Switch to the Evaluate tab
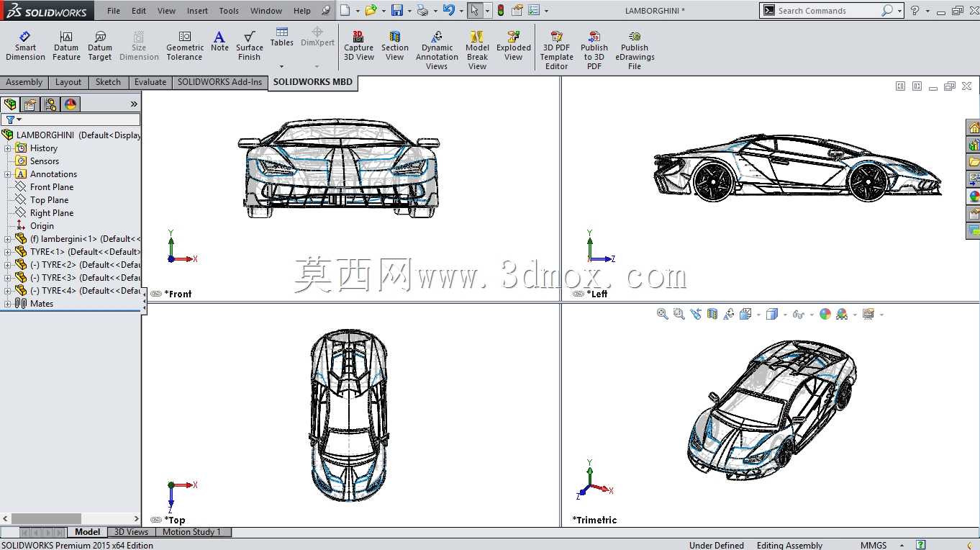 point(150,82)
